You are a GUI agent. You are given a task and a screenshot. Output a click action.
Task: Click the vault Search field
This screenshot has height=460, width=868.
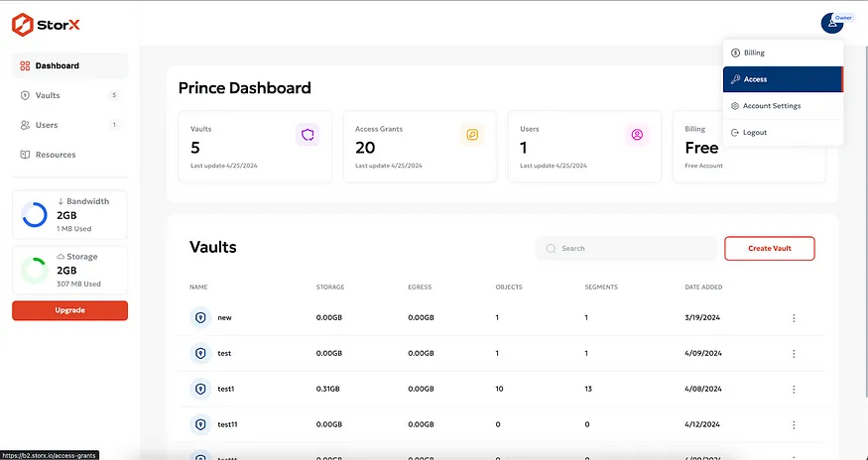(626, 249)
